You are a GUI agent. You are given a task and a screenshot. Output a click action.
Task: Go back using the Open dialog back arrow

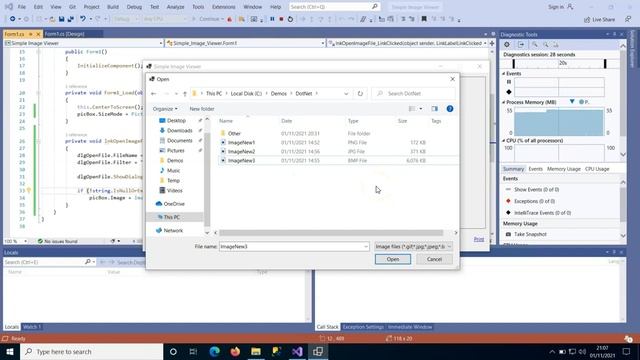(154, 93)
